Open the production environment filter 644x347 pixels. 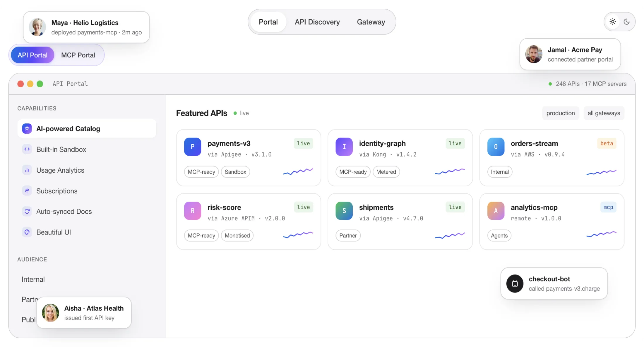[x=561, y=113]
